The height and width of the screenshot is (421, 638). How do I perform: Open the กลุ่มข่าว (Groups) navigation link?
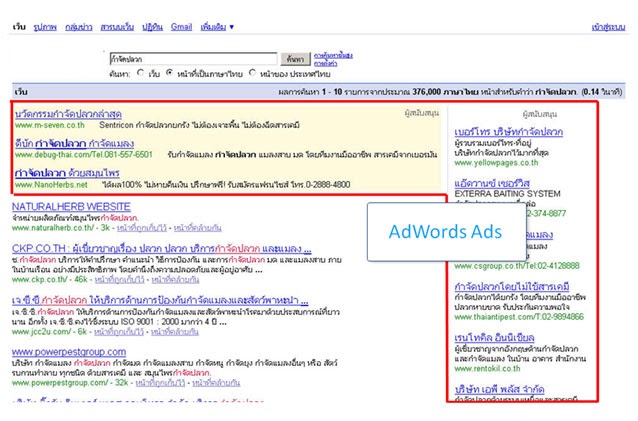pyautogui.click(x=79, y=27)
